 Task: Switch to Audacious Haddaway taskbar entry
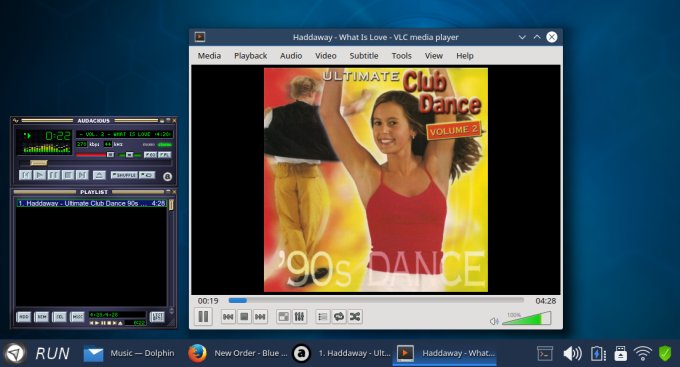click(342, 353)
